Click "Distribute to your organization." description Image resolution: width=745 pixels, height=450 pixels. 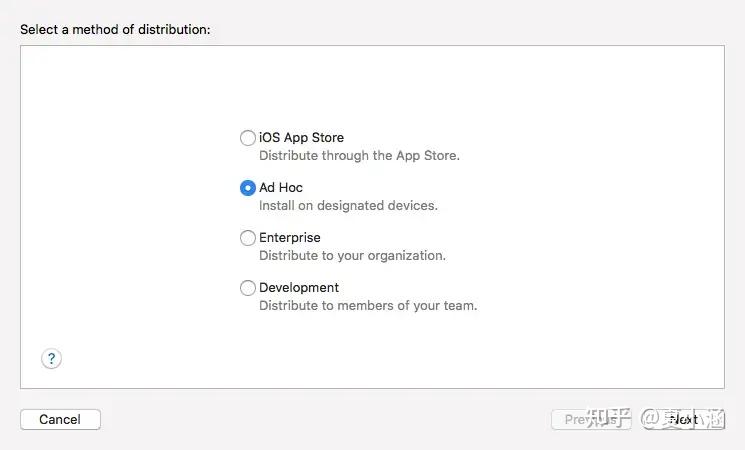point(352,256)
